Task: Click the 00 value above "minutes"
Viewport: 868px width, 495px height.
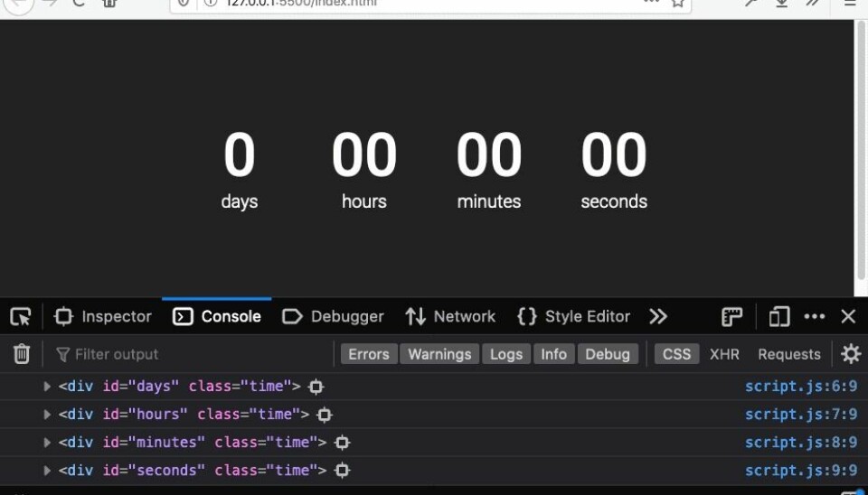Action: [x=489, y=154]
